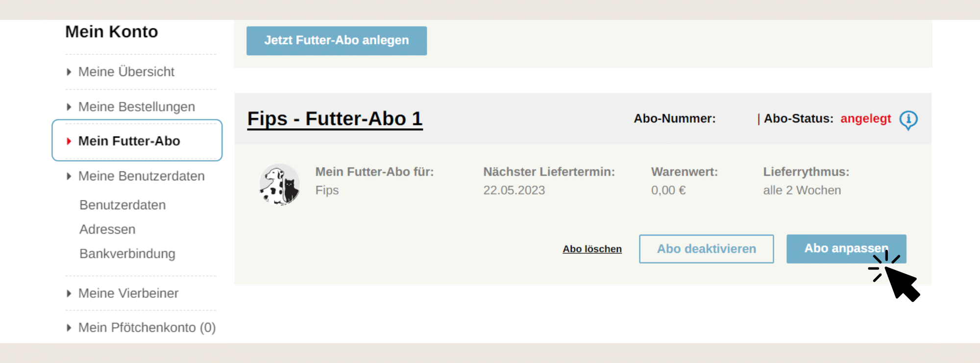Click the Abo löschen link
This screenshot has height=363, width=980.
tap(592, 249)
